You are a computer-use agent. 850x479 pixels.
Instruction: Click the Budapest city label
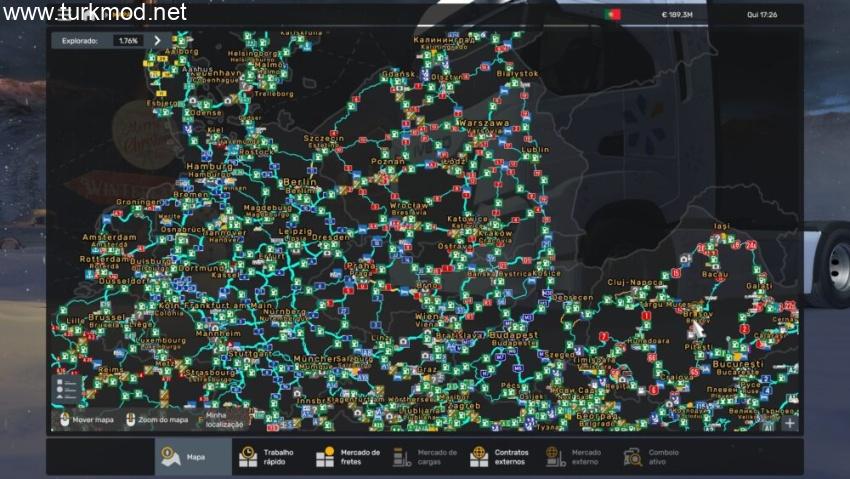click(513, 335)
